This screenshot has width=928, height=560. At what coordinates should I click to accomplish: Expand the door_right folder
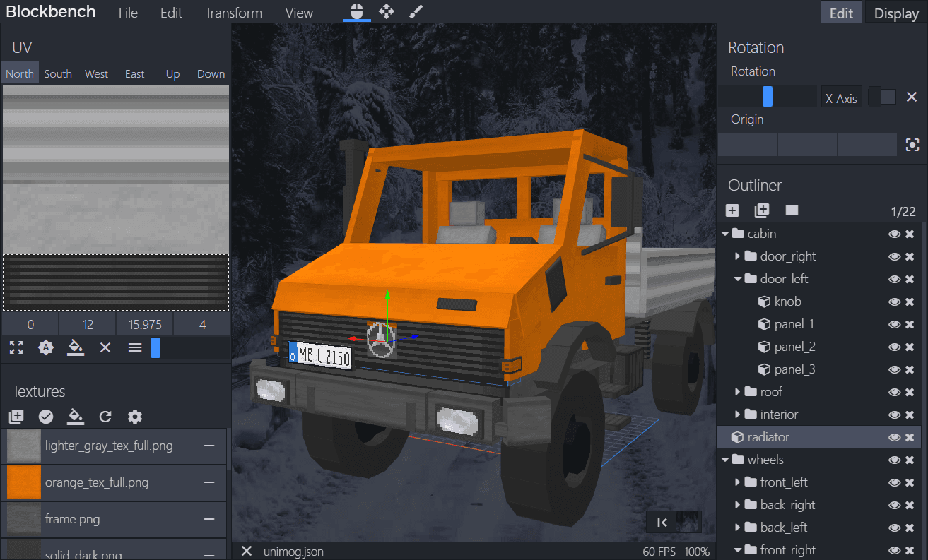click(737, 256)
